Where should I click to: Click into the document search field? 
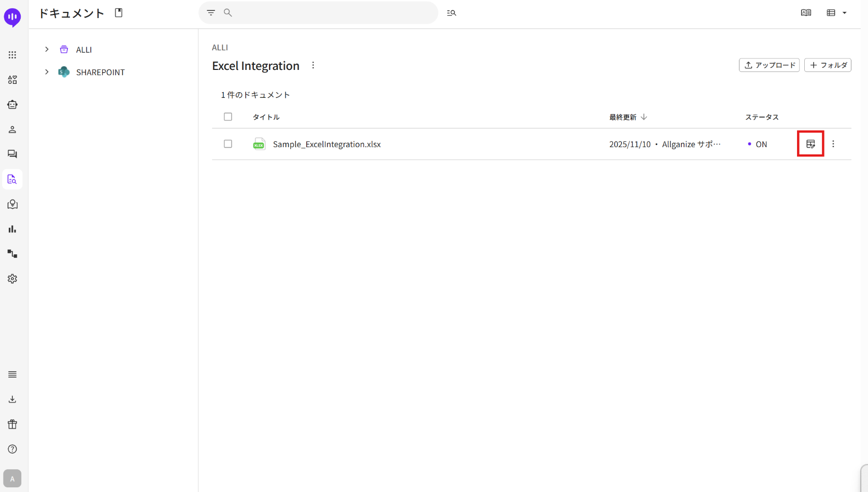tap(332, 13)
